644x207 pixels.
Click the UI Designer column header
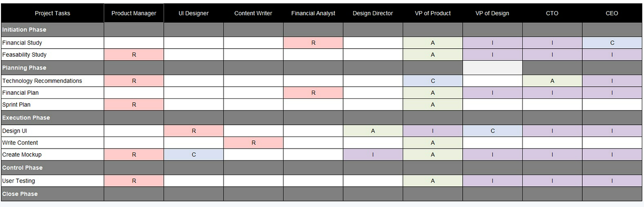(x=194, y=13)
